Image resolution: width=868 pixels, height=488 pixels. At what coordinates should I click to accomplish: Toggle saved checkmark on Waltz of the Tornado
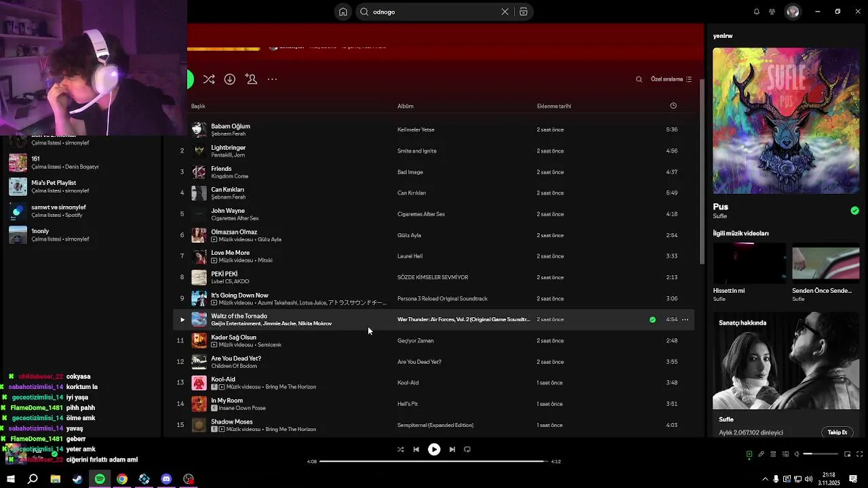[652, 319]
